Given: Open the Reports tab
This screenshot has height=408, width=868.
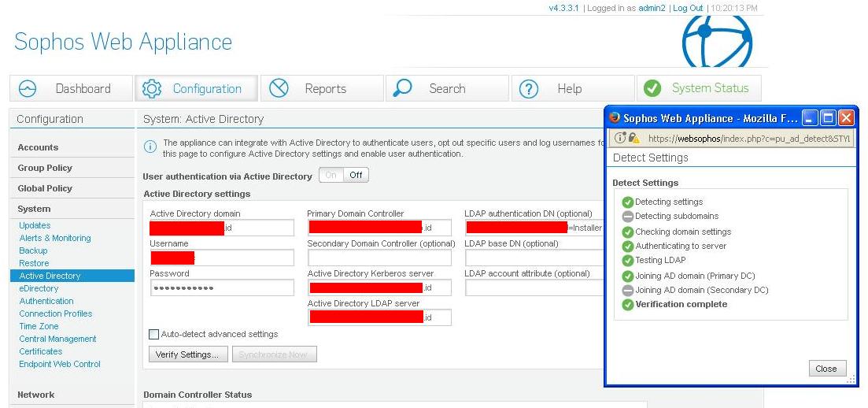Looking at the screenshot, I should pos(322,88).
